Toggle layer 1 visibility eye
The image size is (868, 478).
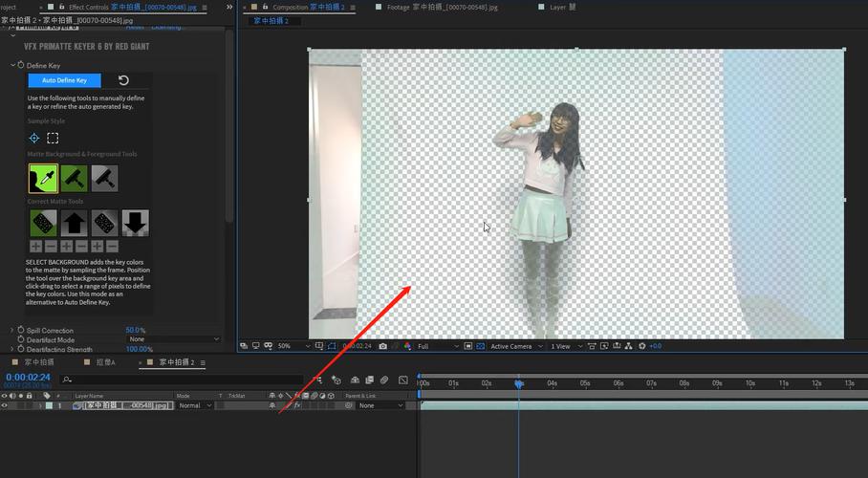(5, 405)
